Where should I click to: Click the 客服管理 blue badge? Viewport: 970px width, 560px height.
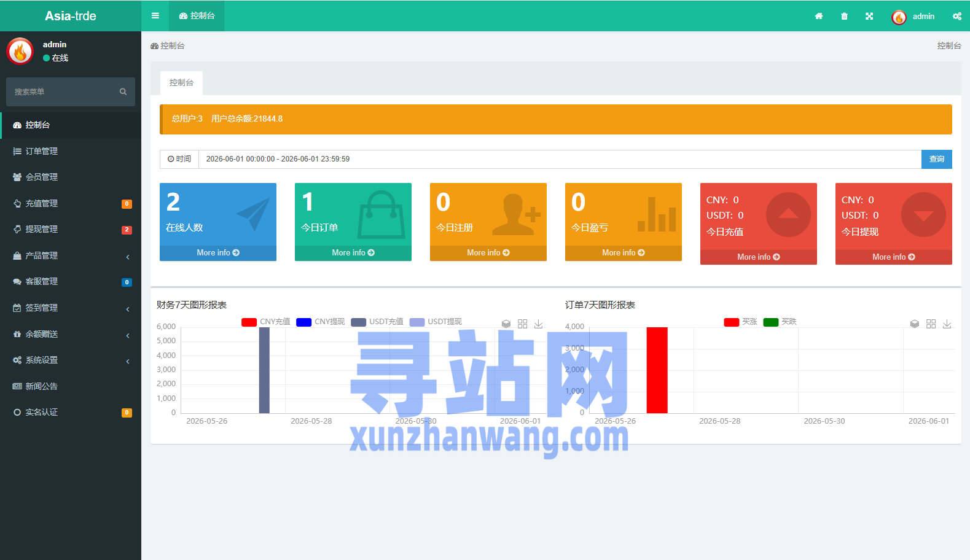[127, 282]
